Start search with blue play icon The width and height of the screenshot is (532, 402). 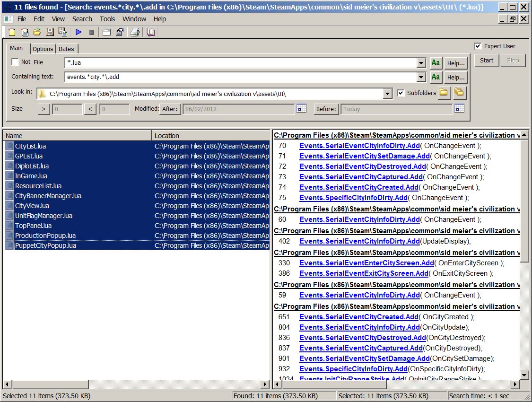(x=78, y=32)
